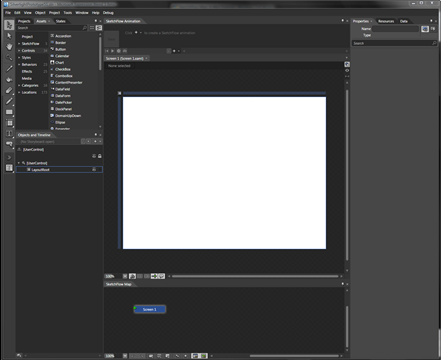This screenshot has width=441, height=360.
Task: Select the Accordion control asset
Action: click(x=63, y=36)
